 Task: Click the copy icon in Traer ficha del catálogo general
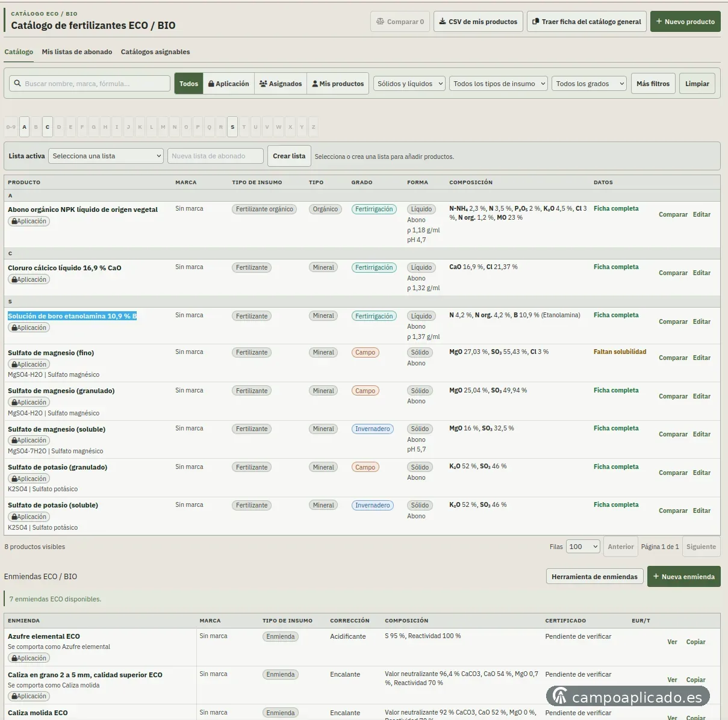click(x=535, y=22)
